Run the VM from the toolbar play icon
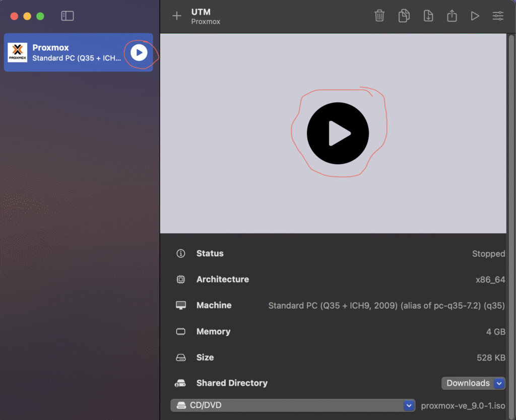The width and height of the screenshot is (516, 420). (475, 16)
